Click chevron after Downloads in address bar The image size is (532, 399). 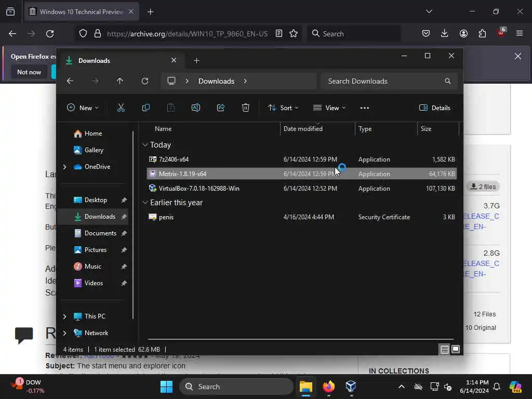(245, 81)
